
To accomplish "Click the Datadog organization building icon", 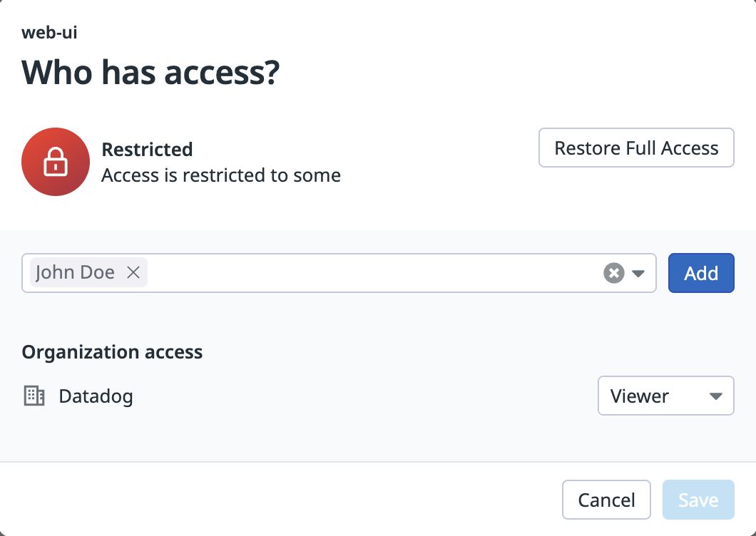I will click(34, 396).
